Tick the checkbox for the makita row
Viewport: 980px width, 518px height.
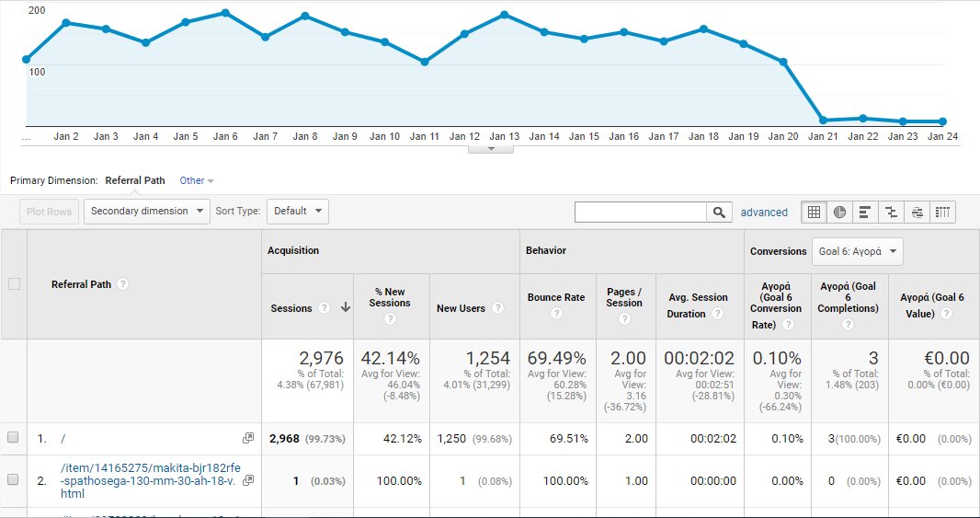(13, 479)
